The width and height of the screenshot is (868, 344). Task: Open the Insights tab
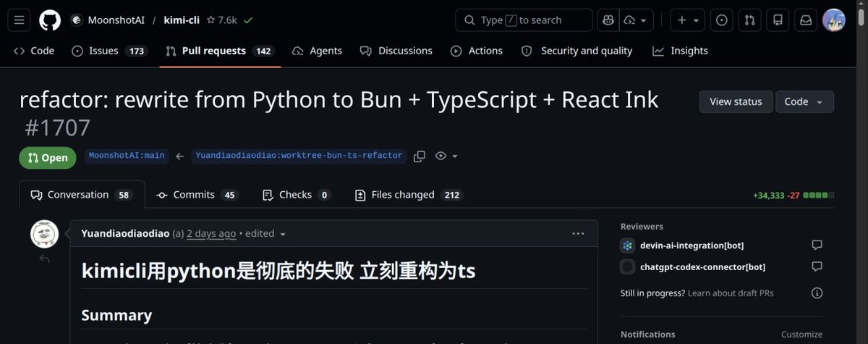click(x=680, y=51)
